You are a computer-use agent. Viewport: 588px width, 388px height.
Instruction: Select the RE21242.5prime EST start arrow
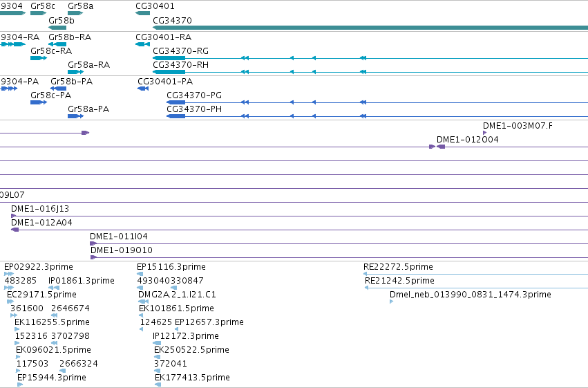click(x=367, y=288)
